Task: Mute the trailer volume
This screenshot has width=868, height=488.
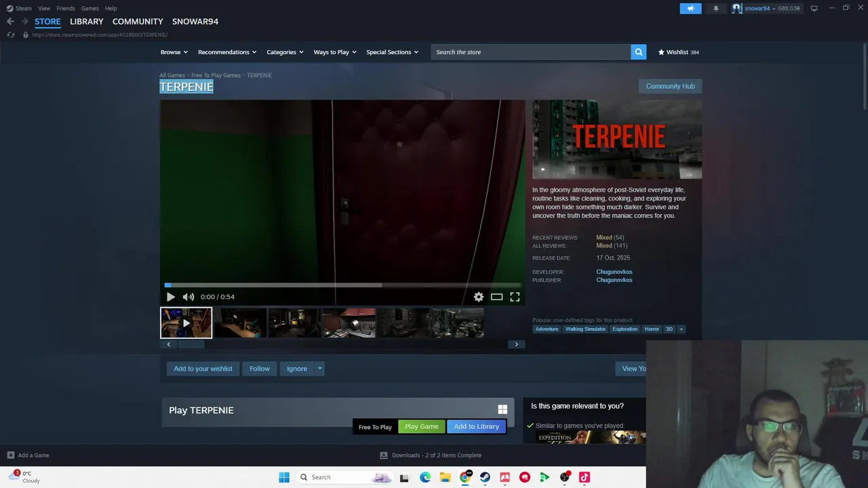Action: pos(189,297)
